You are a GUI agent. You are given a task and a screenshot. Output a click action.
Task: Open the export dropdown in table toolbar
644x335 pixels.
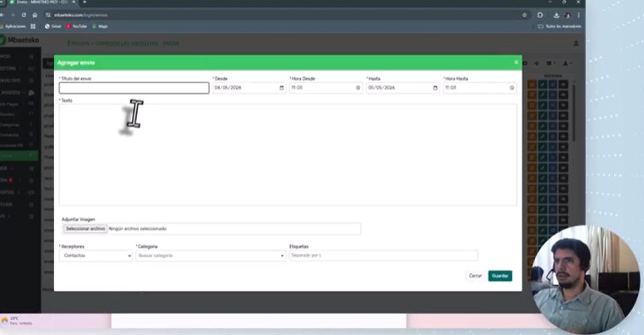(x=567, y=63)
